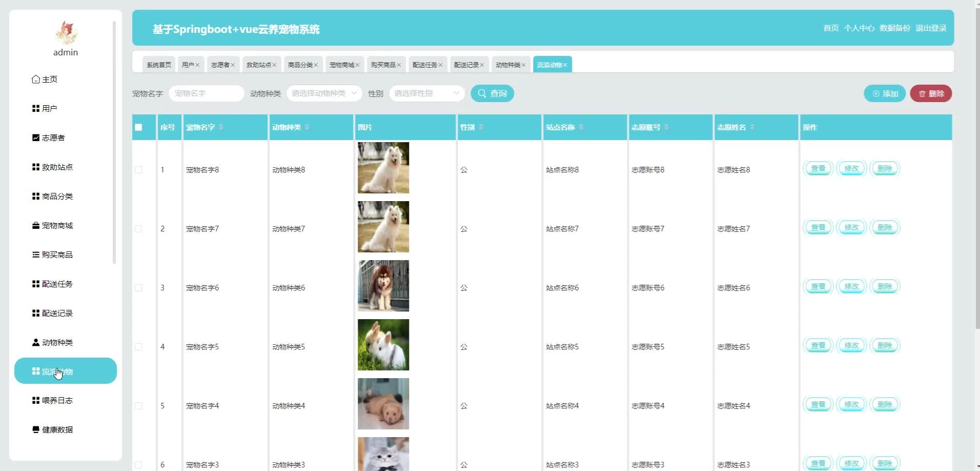This screenshot has height=471, width=980.
Task: Close the 志愿者 tab
Action: (233, 65)
